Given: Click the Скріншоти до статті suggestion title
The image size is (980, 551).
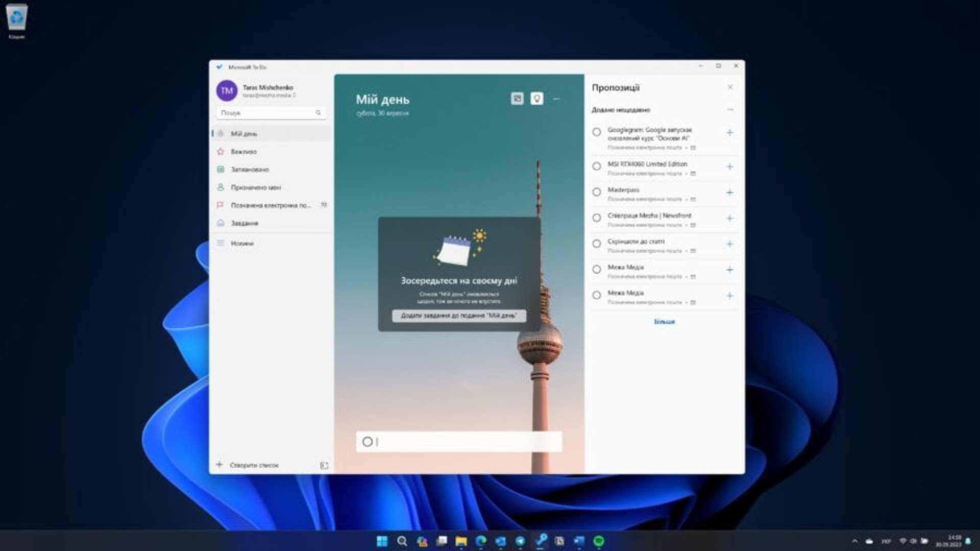Looking at the screenshot, I should point(636,242).
